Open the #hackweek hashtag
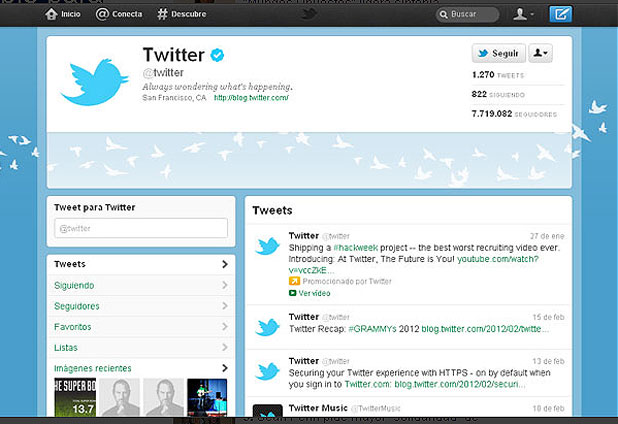This screenshot has width=618, height=424. pyautogui.click(x=356, y=248)
